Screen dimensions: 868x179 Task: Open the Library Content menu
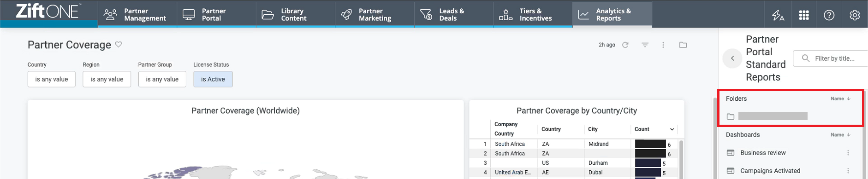pyautogui.click(x=296, y=14)
